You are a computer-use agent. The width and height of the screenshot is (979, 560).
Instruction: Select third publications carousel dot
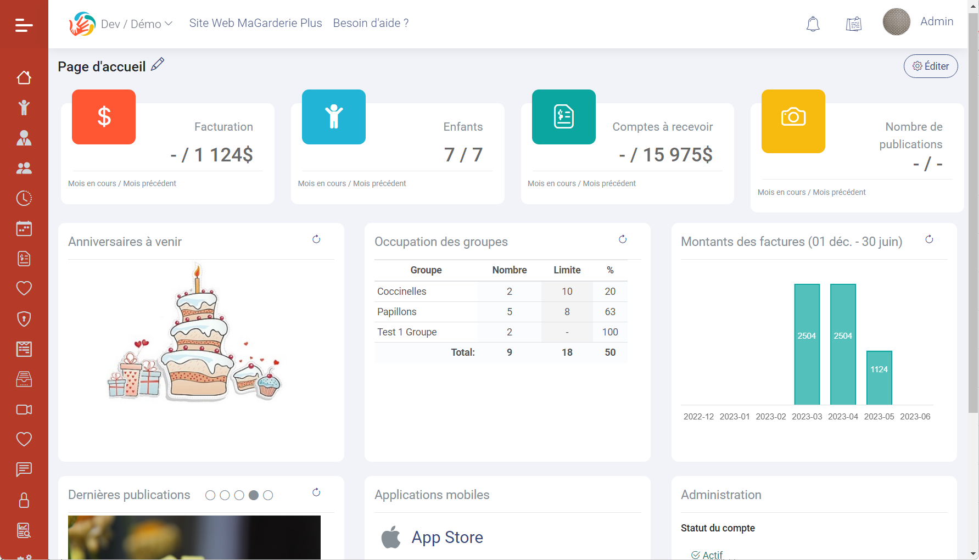pos(239,495)
